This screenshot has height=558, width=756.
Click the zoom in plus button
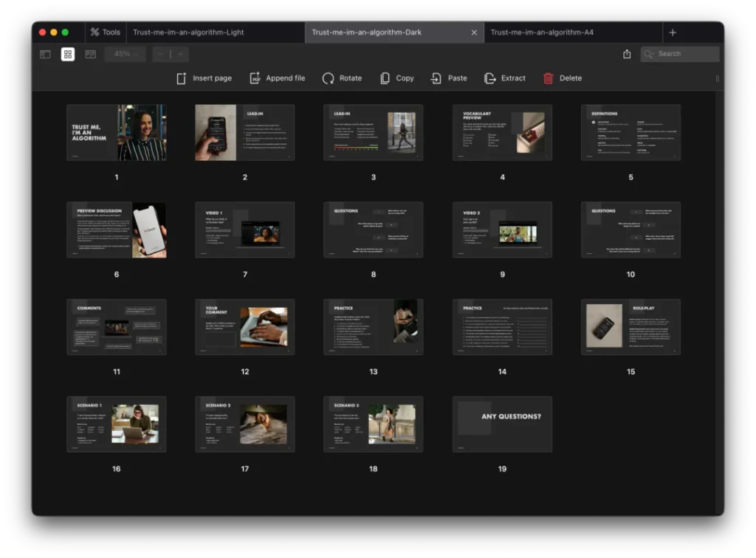pos(181,54)
